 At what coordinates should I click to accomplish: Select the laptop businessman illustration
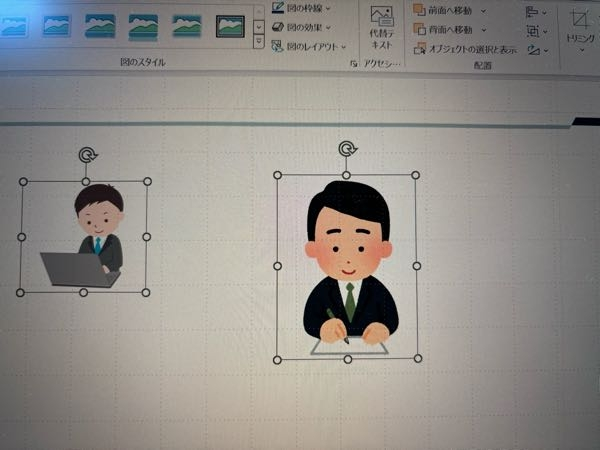[84, 237]
